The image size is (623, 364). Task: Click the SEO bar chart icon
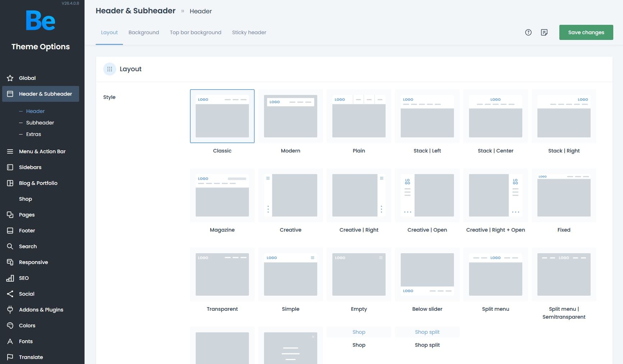click(10, 278)
